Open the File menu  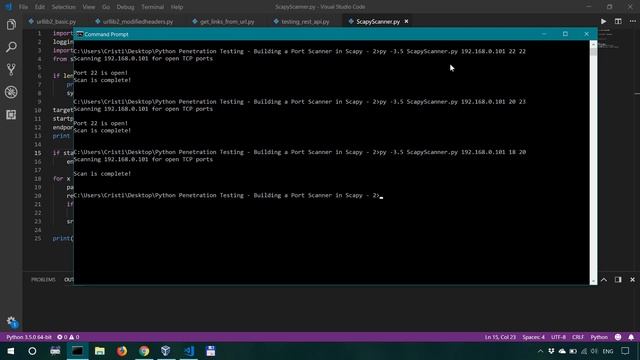23,7
